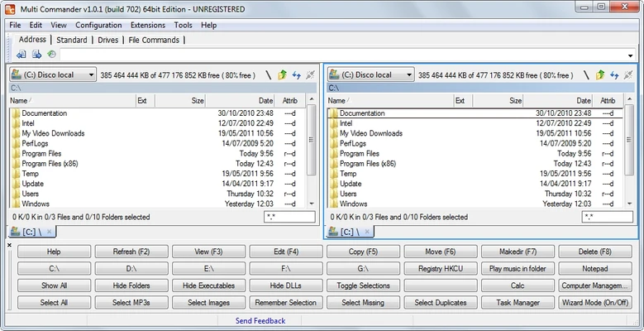The width and height of the screenshot is (644, 331).
Task: Select My Video Downloads in left panel
Action: click(x=158, y=133)
